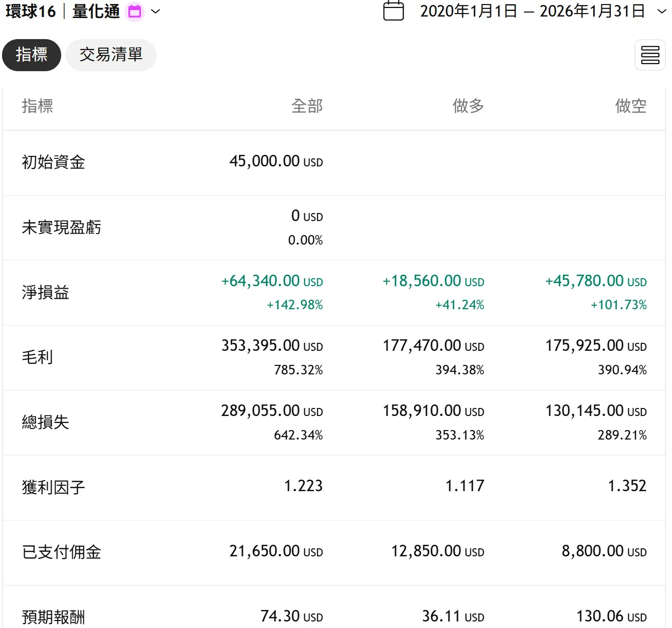Click the 1.352 short profit factor value

tap(627, 486)
